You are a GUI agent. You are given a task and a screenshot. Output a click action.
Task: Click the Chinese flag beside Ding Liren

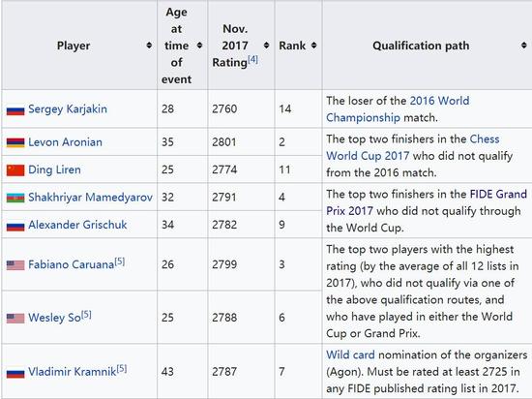click(15, 170)
